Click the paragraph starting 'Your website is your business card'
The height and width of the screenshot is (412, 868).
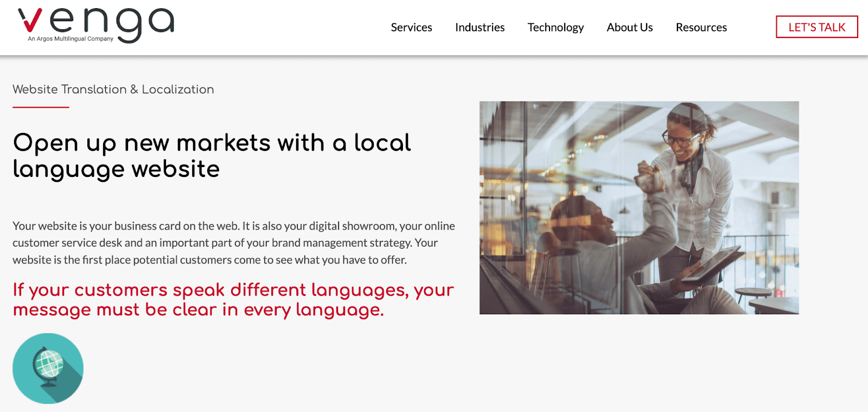[233, 243]
